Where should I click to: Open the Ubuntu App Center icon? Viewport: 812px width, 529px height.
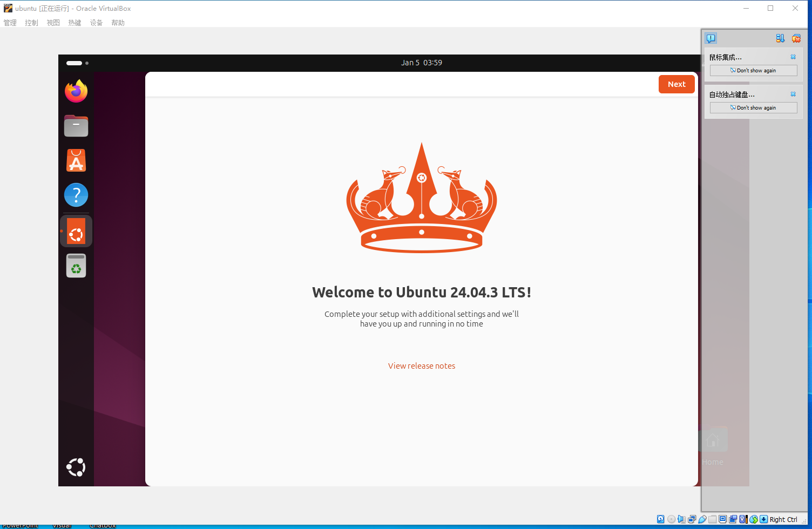coord(76,161)
